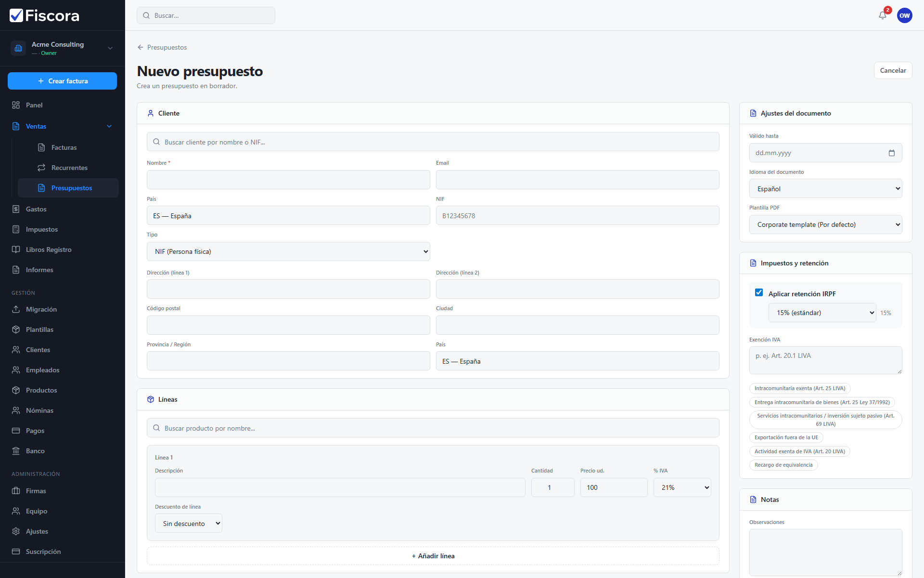This screenshot has height=578, width=924.
Task: Click the Suscripción card icon
Action: [16, 552]
